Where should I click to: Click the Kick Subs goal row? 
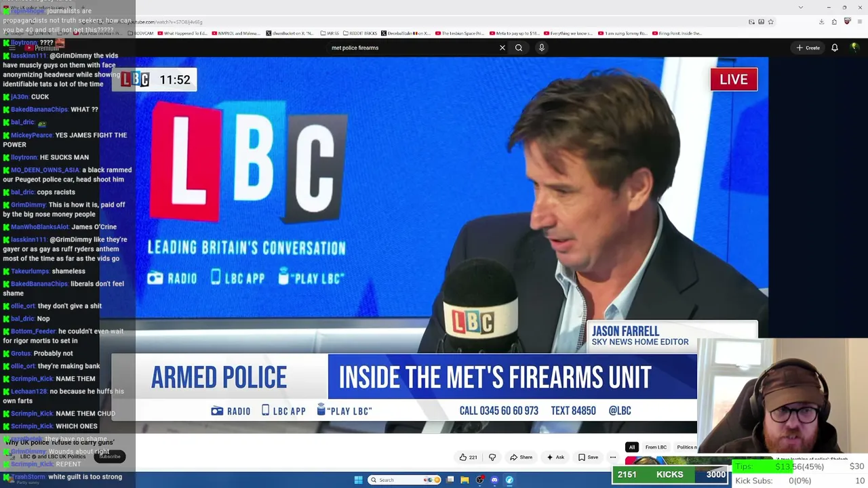[800, 481]
